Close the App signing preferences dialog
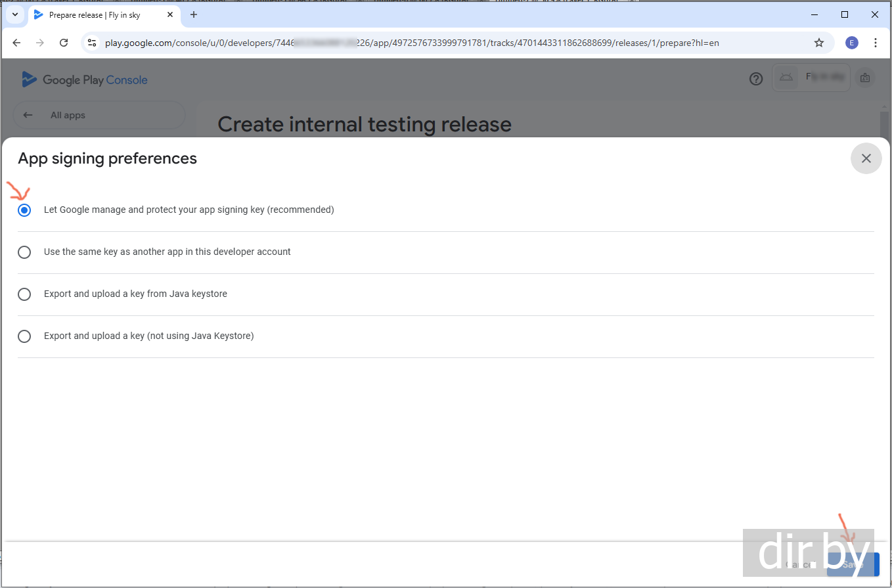Image resolution: width=892 pixels, height=588 pixels. (866, 158)
